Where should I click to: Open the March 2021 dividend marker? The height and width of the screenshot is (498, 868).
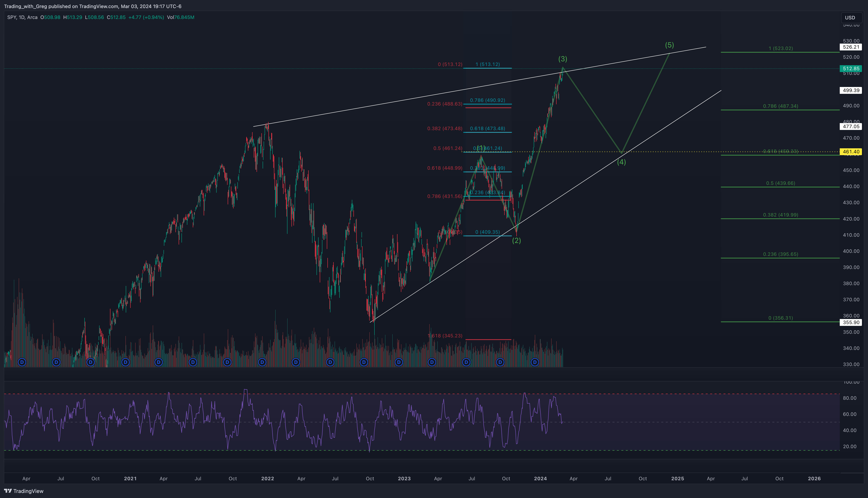point(158,362)
